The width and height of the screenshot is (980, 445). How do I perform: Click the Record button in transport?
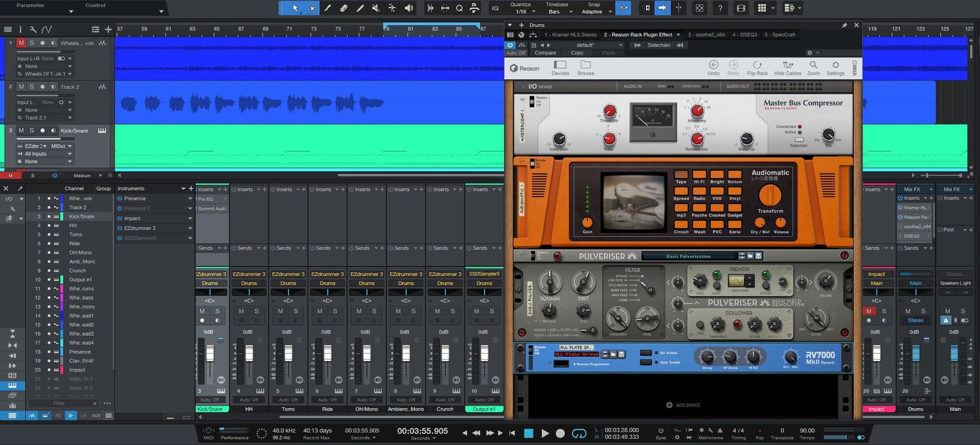(560, 433)
